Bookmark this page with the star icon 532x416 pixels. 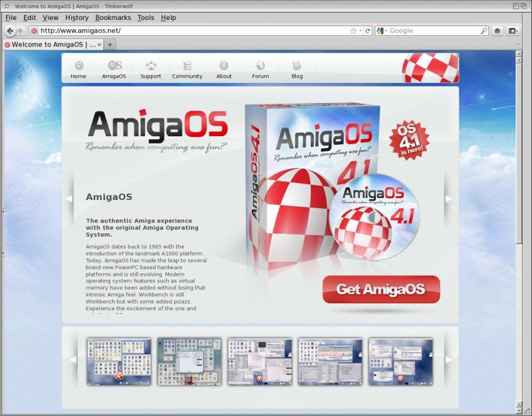tap(353, 31)
